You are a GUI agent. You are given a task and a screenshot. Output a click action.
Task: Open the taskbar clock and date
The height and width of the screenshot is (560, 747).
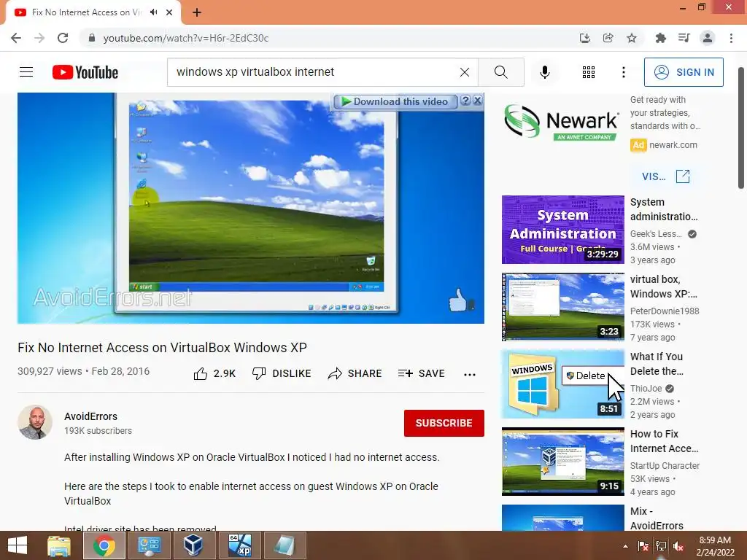point(715,546)
